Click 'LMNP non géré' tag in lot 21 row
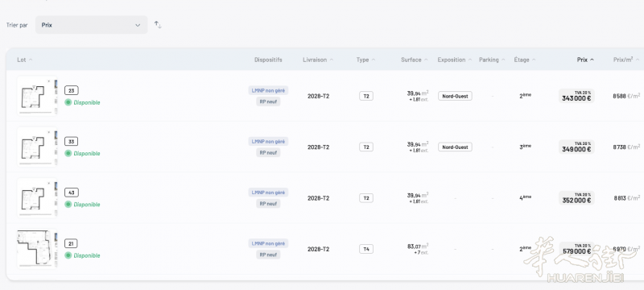Screen dimensions: 644x290 click(x=268, y=243)
